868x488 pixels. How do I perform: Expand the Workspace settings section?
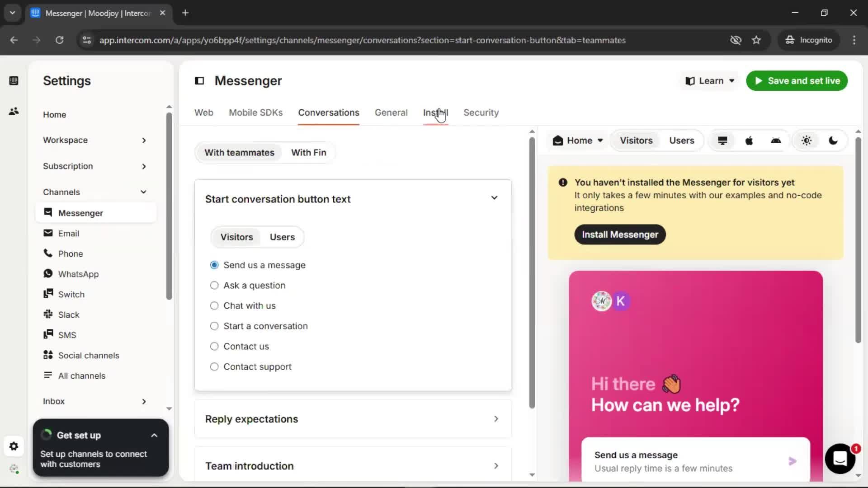point(95,141)
